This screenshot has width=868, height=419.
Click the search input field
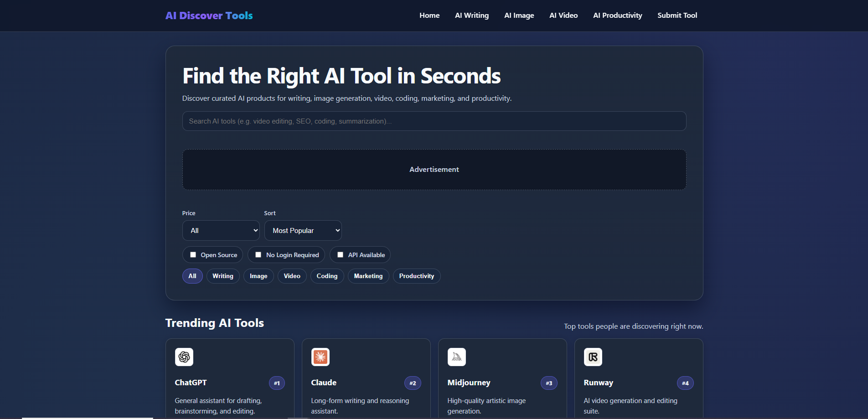click(434, 121)
